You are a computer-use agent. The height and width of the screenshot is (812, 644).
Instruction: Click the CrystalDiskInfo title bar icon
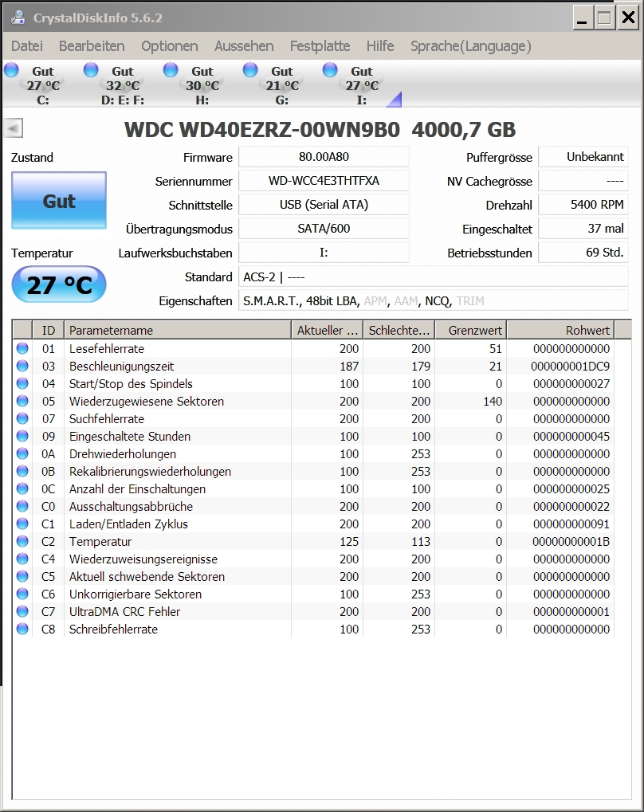click(18, 18)
